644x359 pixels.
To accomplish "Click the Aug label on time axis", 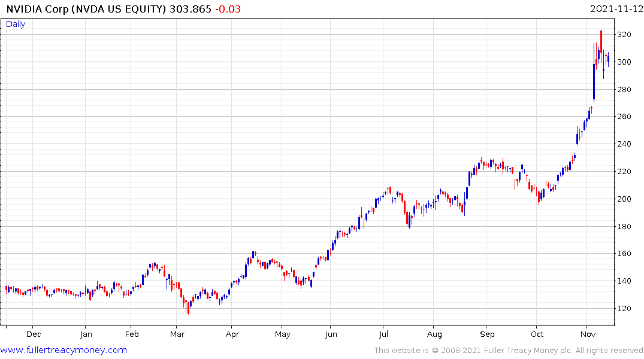I will pyautogui.click(x=434, y=334).
